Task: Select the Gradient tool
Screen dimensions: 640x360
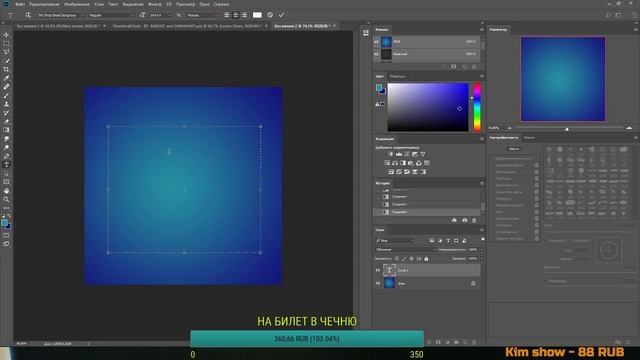Action: 6,130
